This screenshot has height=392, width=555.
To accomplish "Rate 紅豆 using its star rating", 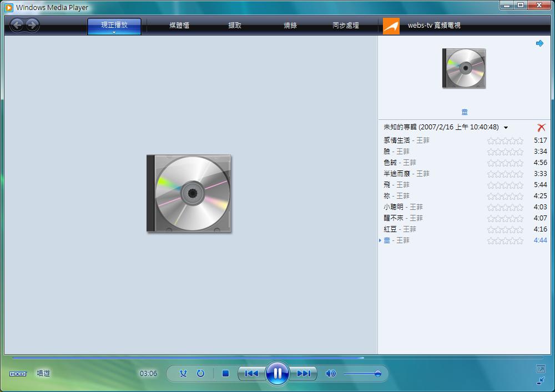I will tap(505, 230).
